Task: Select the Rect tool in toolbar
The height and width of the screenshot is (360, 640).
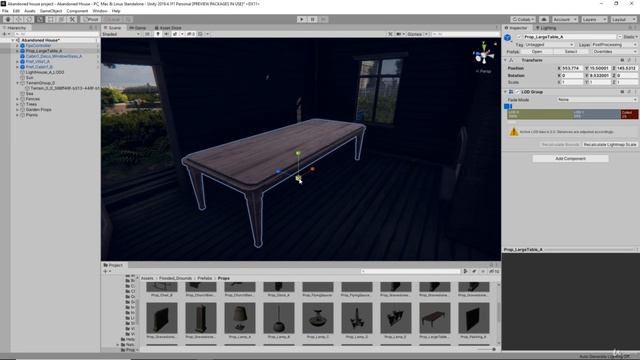Action: [x=50, y=19]
